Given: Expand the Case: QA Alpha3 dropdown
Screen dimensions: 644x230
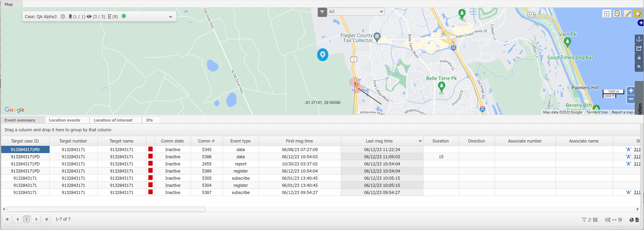Looking at the screenshot, I should point(170,17).
